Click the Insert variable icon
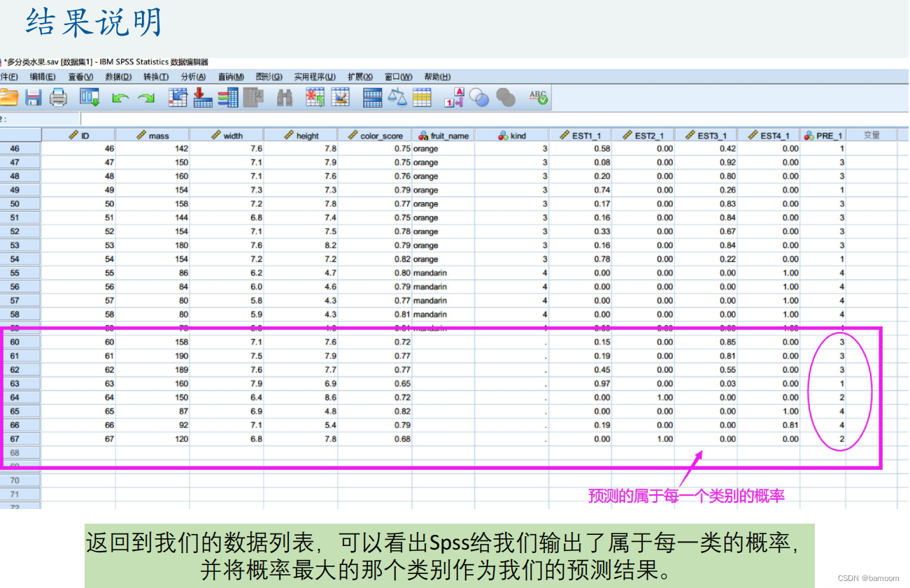Image resolution: width=910 pixels, height=588 pixels. point(340,97)
